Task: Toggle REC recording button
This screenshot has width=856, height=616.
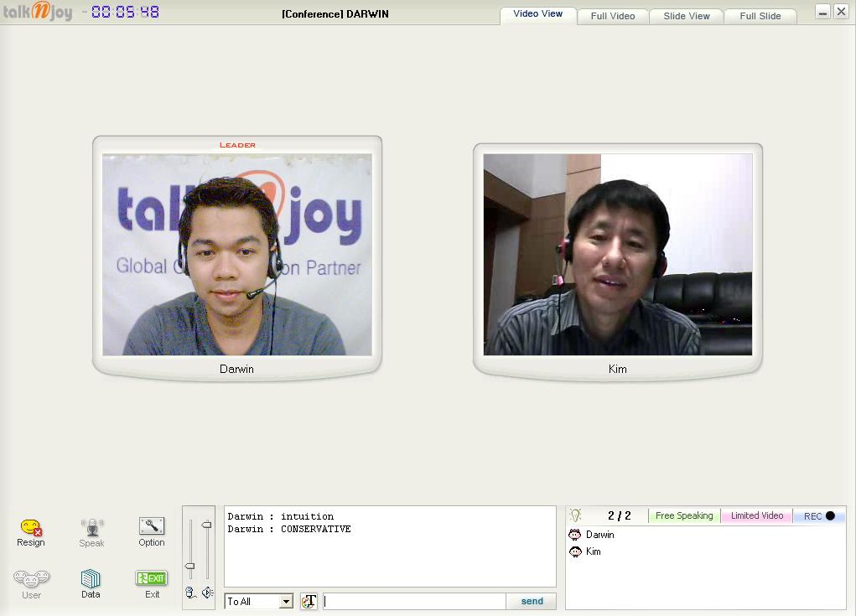Action: [x=819, y=515]
